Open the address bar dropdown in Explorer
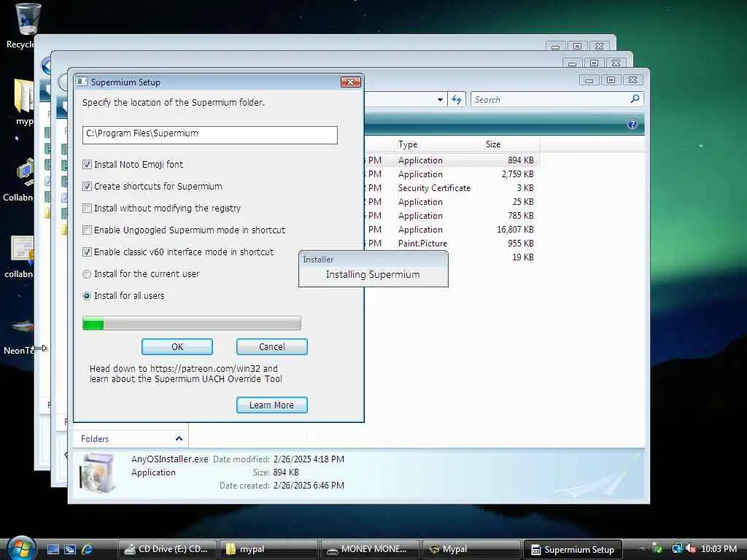This screenshot has height=560, width=747. tap(440, 99)
